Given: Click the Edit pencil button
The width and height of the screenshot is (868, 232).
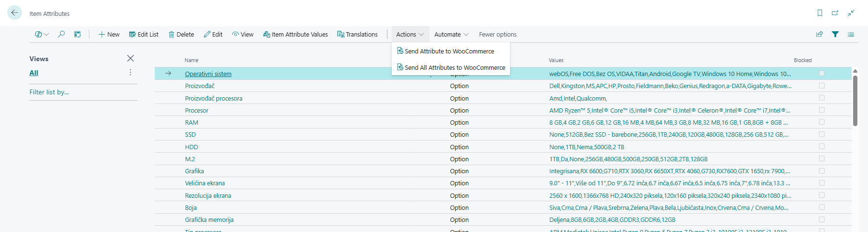Looking at the screenshot, I should tap(213, 34).
